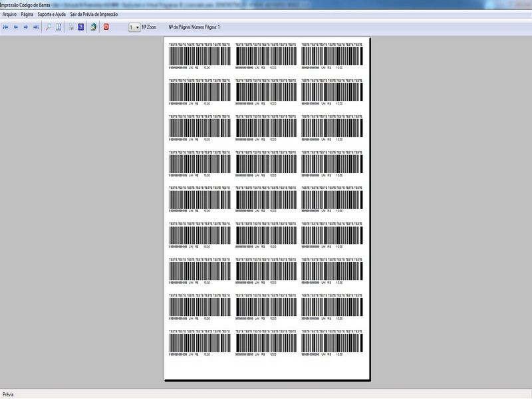
Task: Click the red exit preview icon
Action: (106, 27)
